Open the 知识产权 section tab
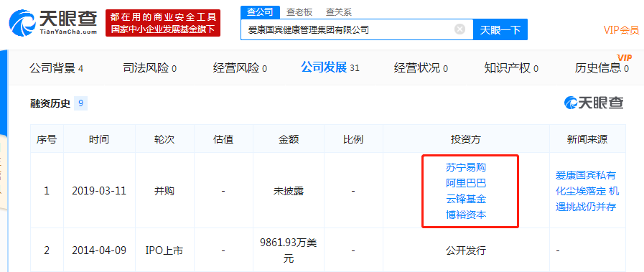The image size is (644, 272). pos(511,68)
